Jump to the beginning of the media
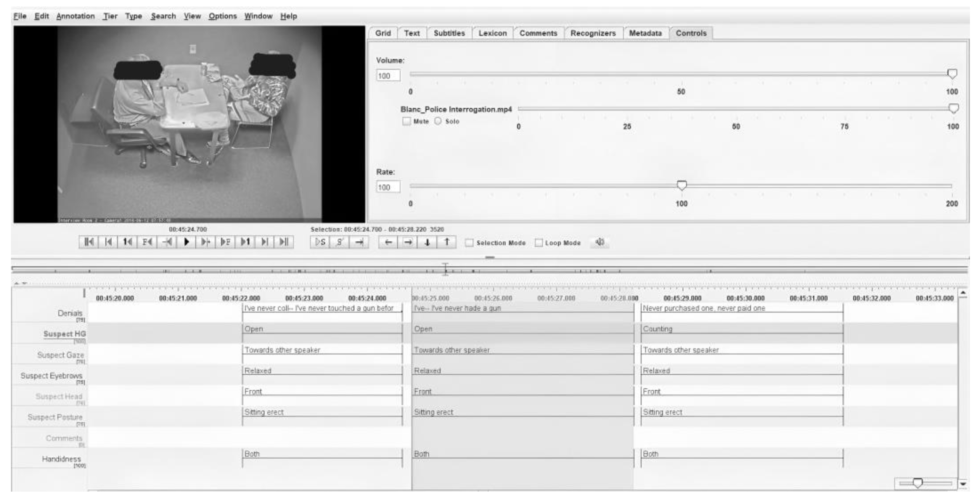The height and width of the screenshot is (502, 980). pos(89,242)
